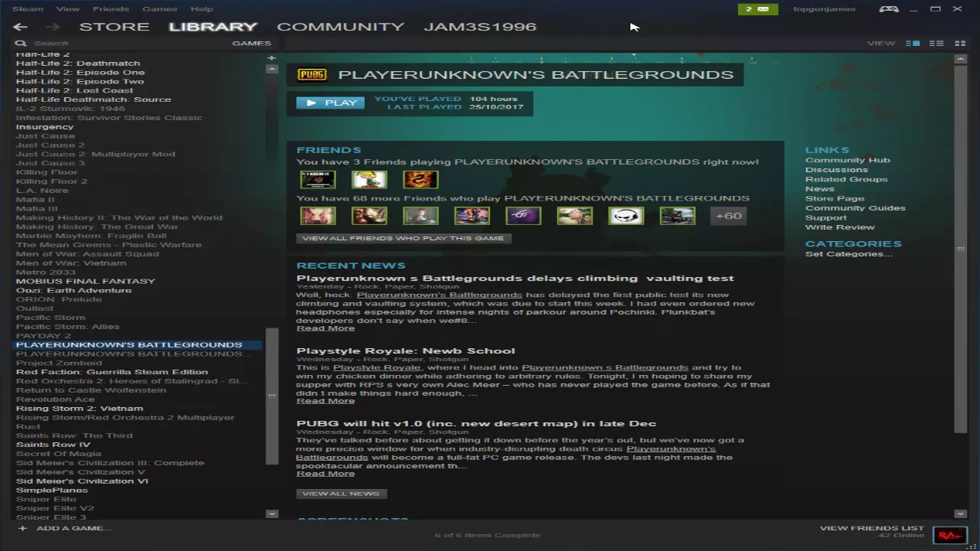980x551 pixels.
Task: Open the Friends menu
Action: click(111, 9)
